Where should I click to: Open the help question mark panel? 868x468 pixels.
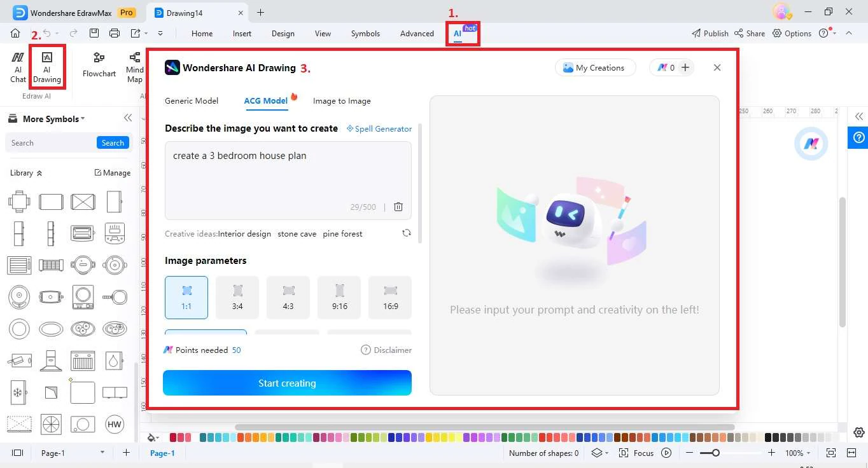(859, 137)
